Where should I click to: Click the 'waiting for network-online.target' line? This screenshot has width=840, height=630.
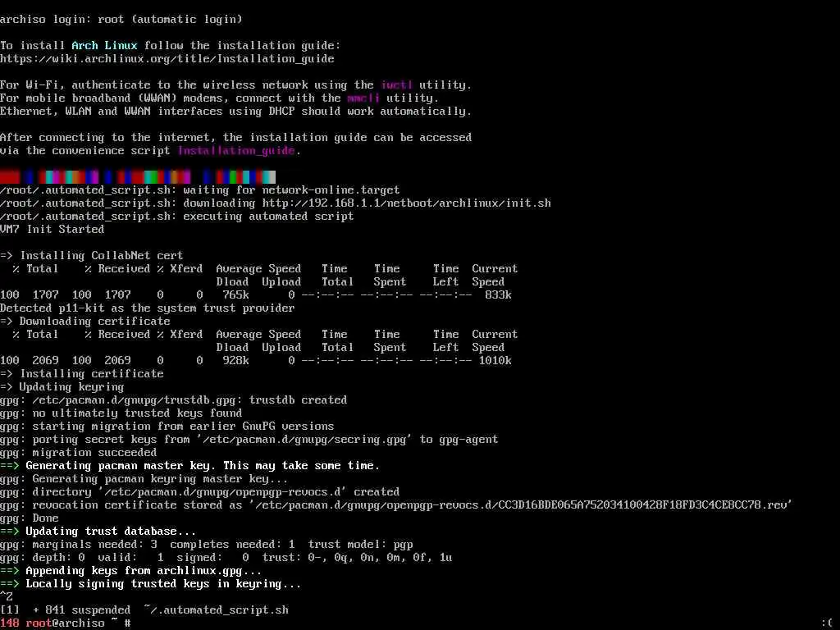click(x=200, y=190)
